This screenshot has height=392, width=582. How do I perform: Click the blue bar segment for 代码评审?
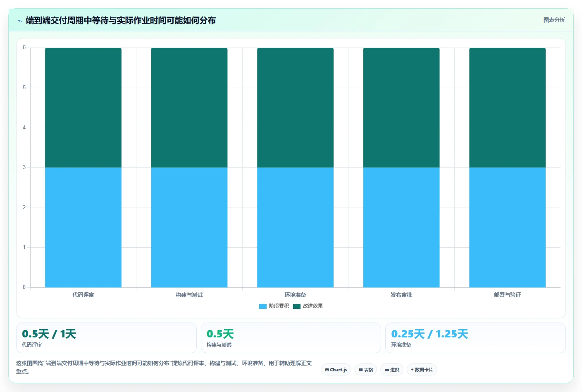pyautogui.click(x=83, y=227)
